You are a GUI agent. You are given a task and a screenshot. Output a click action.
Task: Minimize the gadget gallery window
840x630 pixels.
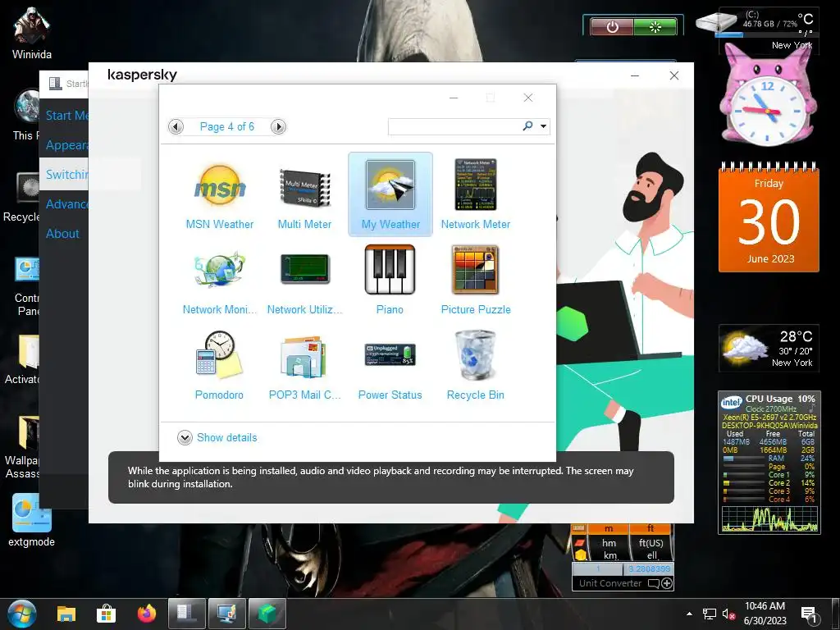click(453, 98)
